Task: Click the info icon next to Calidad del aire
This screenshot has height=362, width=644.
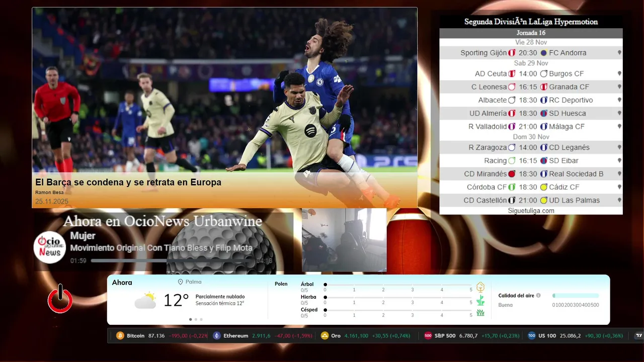Action: tap(538, 296)
